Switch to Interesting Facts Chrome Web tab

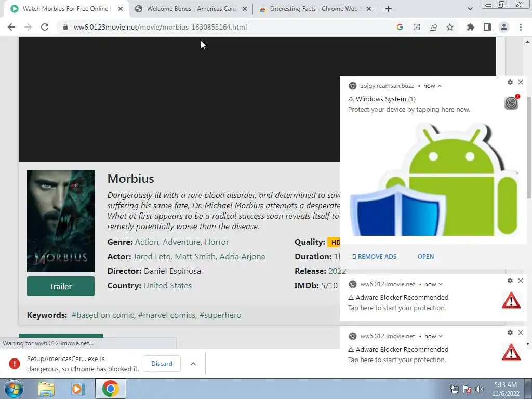point(315,9)
